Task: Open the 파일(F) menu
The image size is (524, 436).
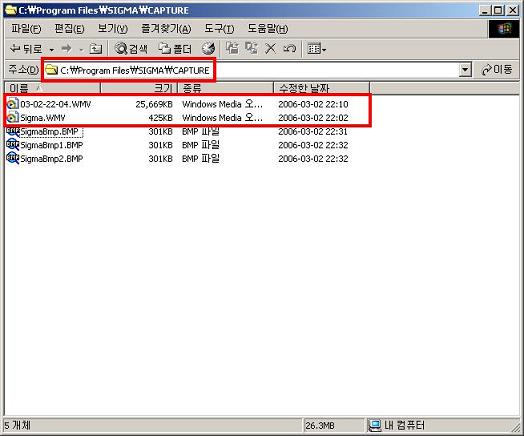Action: 26,29
